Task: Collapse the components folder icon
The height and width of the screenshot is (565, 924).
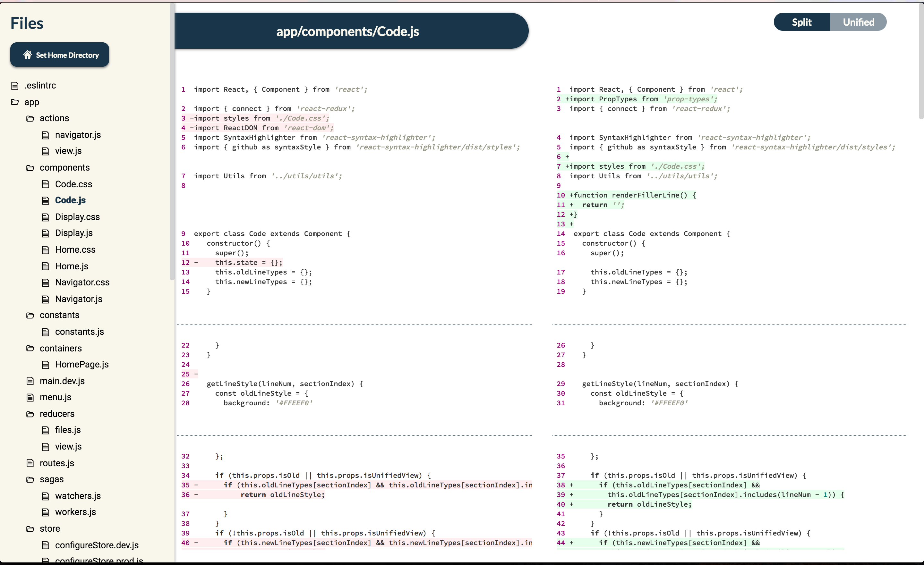Action: [30, 168]
